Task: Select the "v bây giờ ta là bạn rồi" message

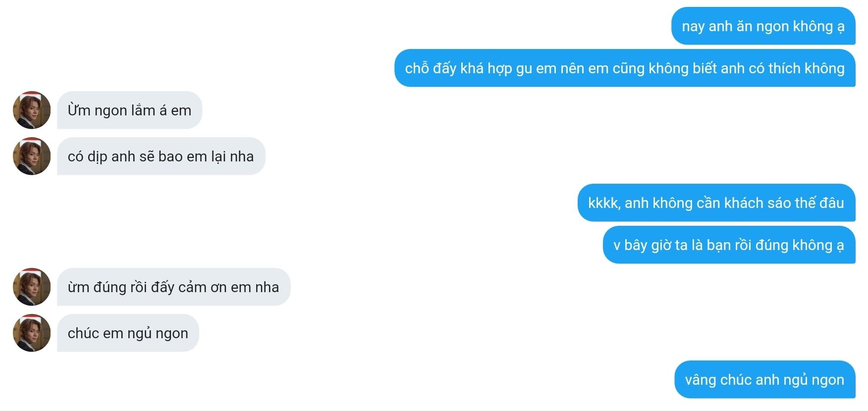Action: pos(728,245)
